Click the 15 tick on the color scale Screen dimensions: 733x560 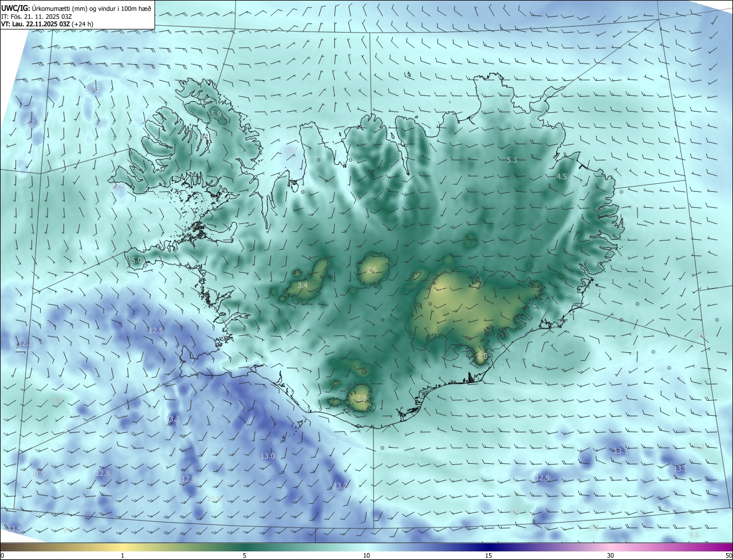pyautogui.click(x=488, y=556)
